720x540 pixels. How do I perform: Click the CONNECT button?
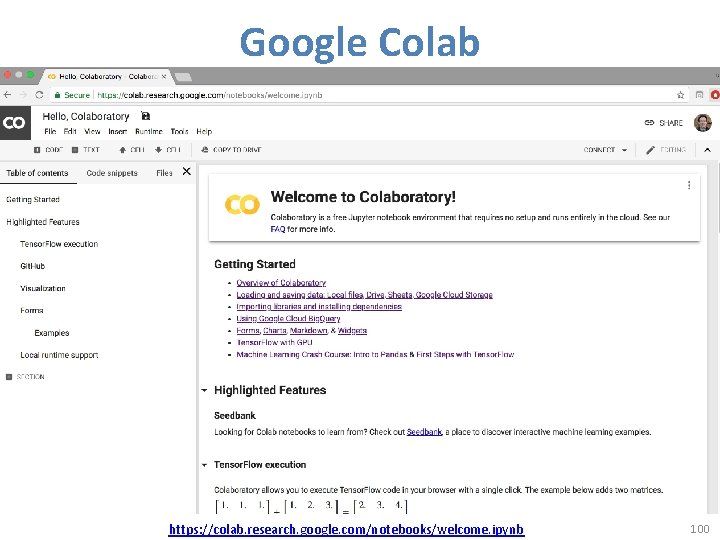[x=599, y=150]
